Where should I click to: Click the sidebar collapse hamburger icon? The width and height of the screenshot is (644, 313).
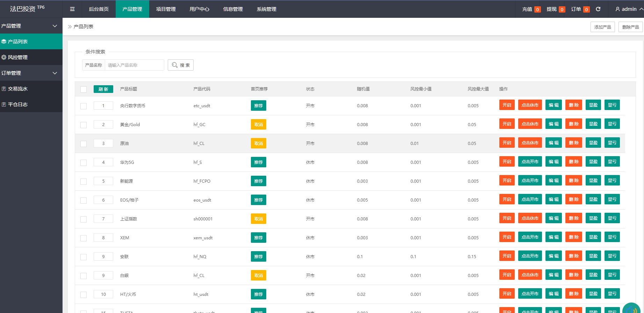click(72, 9)
